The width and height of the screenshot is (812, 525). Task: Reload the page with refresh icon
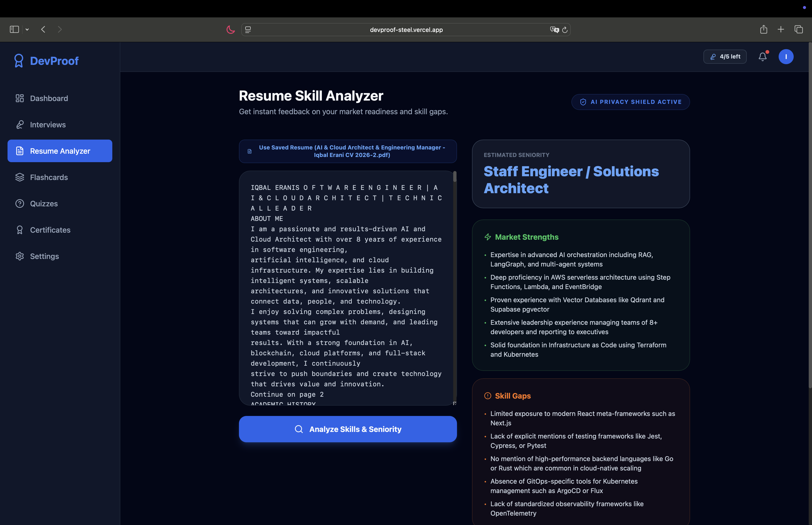click(x=565, y=30)
